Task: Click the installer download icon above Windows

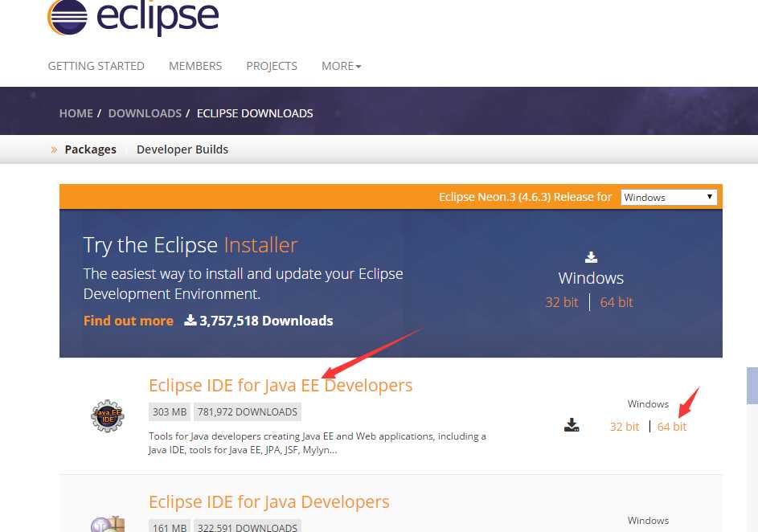Action: (591, 256)
